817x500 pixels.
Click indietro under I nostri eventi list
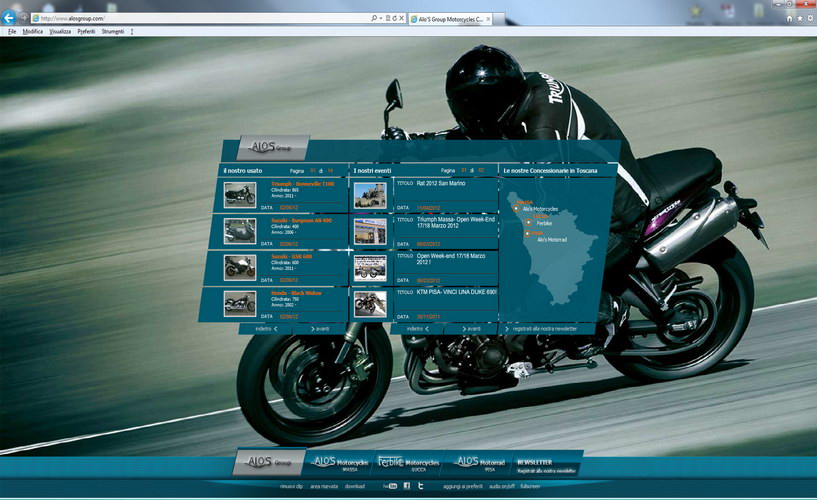pos(417,329)
